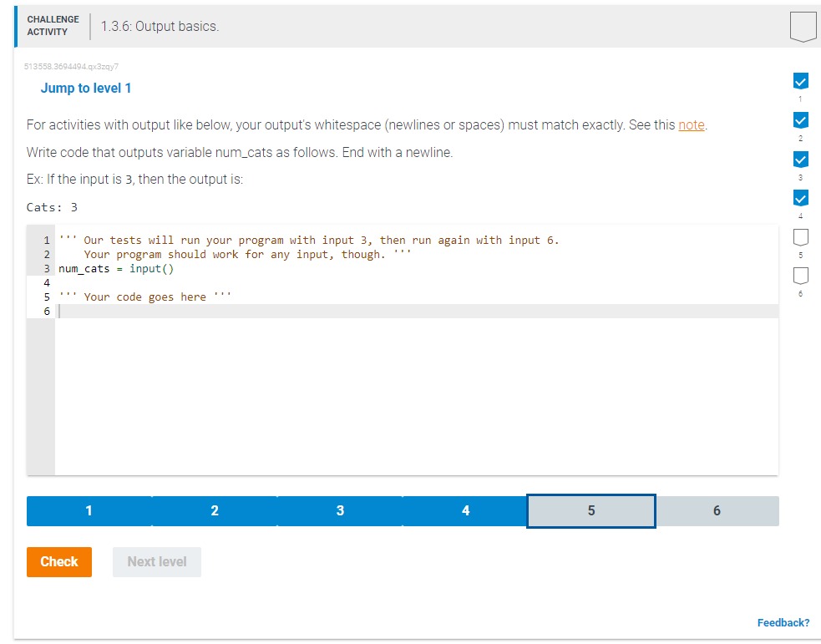Click the checkmark icon for level 4

(x=800, y=198)
